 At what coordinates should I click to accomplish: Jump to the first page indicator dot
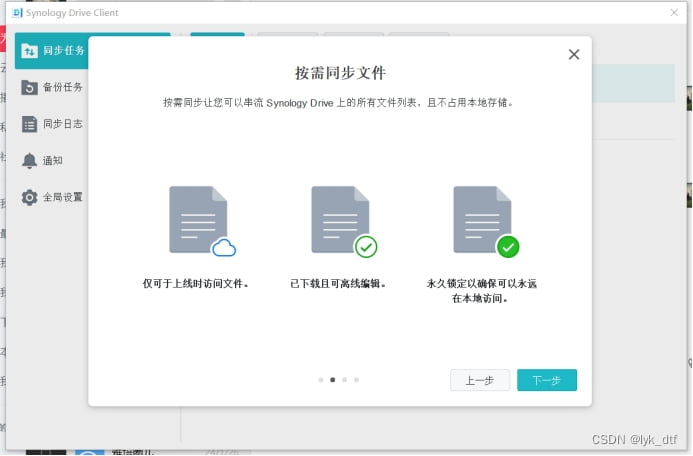coord(320,380)
